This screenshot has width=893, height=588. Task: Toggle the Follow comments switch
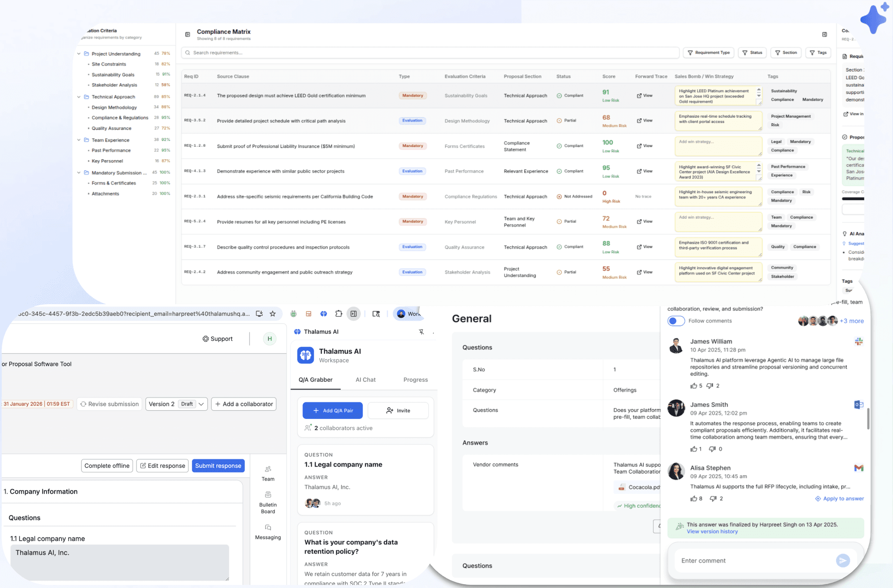pyautogui.click(x=676, y=321)
